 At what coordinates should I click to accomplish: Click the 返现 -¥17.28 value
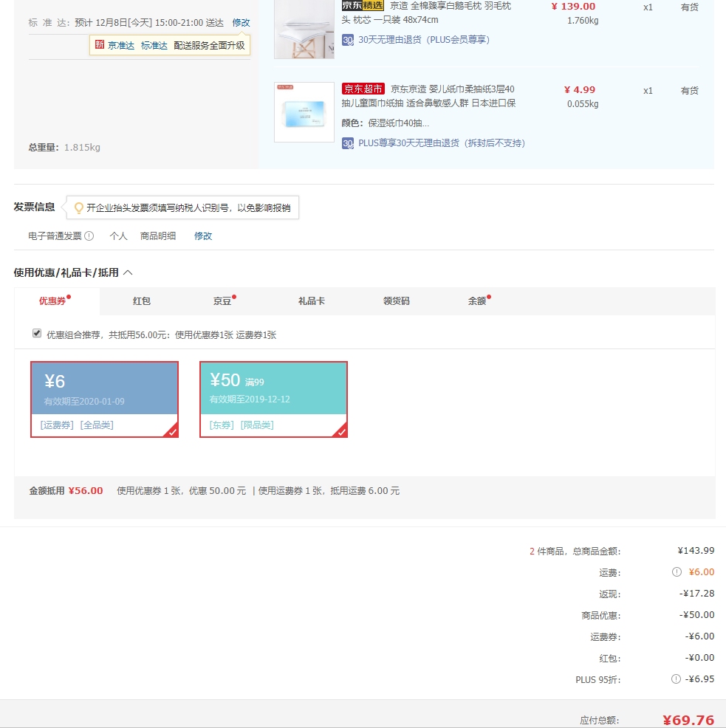coord(696,594)
